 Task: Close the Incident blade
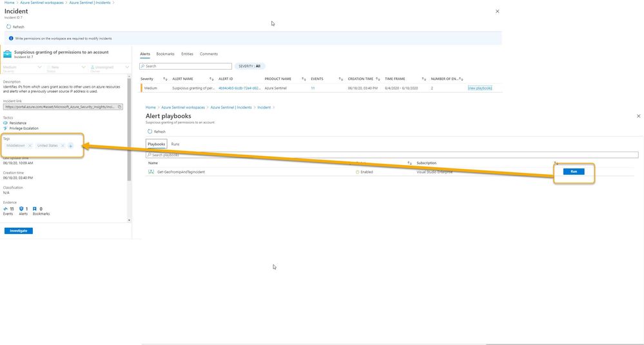click(x=498, y=12)
